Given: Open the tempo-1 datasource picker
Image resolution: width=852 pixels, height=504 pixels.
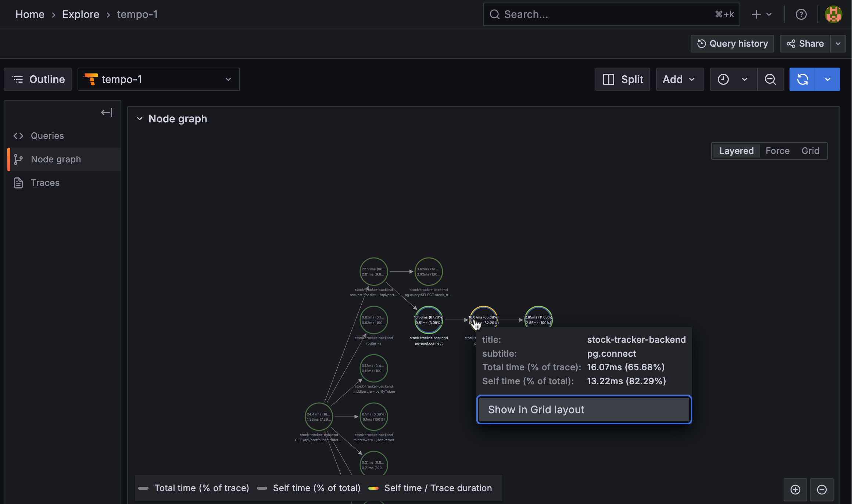Looking at the screenshot, I should (x=159, y=79).
